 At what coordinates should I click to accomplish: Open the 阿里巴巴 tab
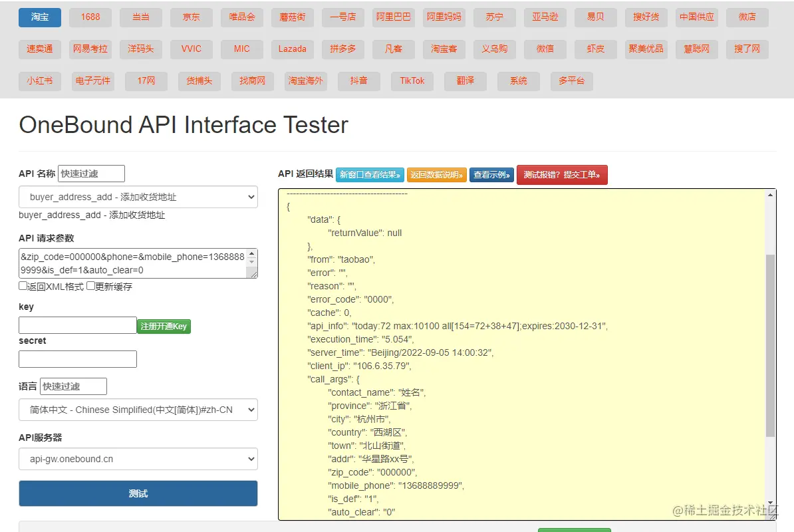click(394, 17)
